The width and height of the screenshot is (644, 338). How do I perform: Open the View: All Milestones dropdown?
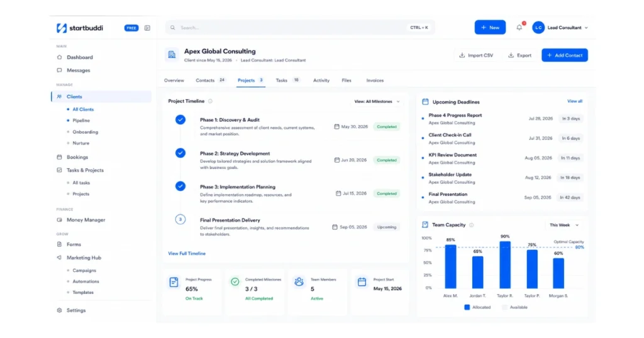(x=377, y=101)
